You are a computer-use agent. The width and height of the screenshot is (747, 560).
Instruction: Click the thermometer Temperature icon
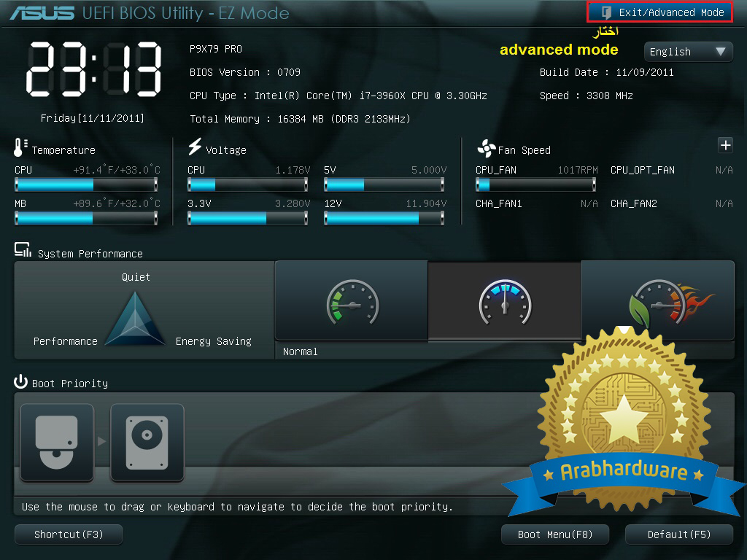20,147
